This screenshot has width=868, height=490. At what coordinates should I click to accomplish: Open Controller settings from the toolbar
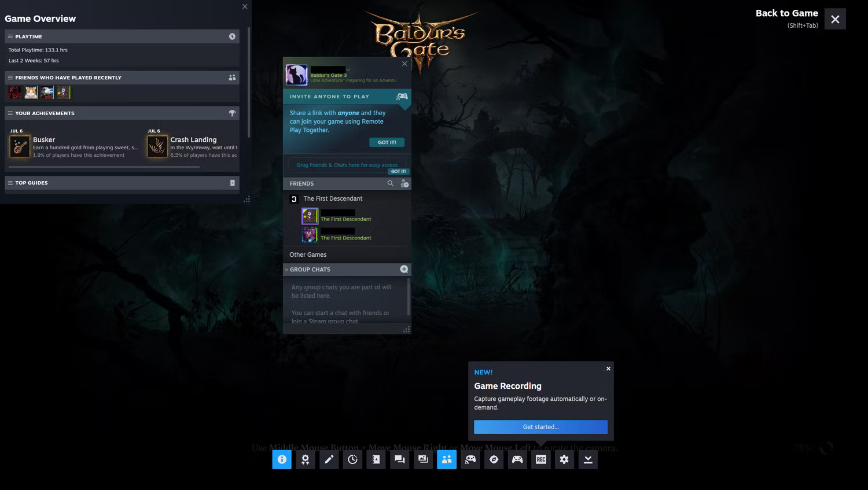click(x=517, y=459)
